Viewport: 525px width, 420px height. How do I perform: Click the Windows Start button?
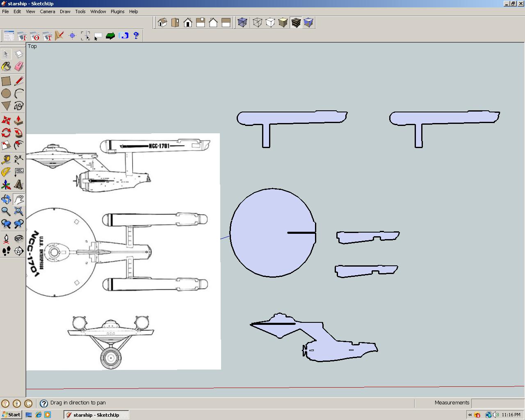(11, 415)
